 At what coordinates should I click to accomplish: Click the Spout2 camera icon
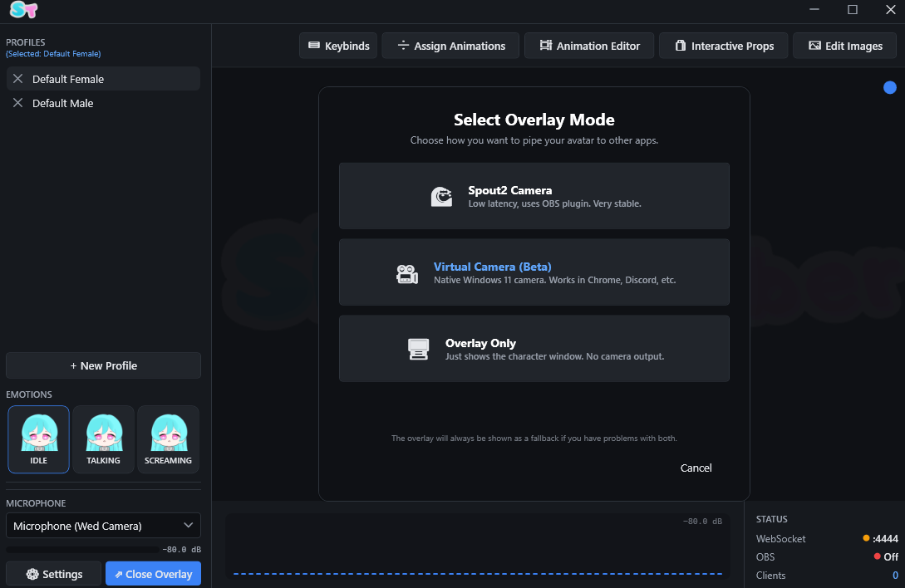[441, 197]
